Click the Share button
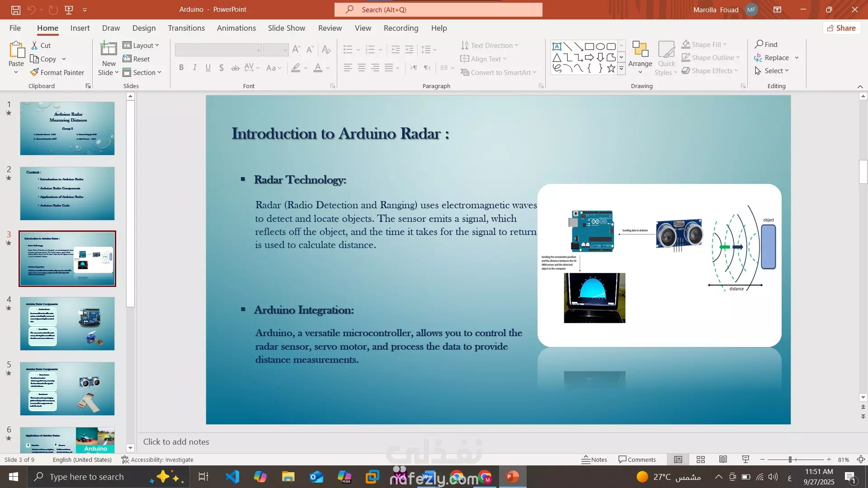Viewport: 868px width, 488px height. pyautogui.click(x=841, y=28)
